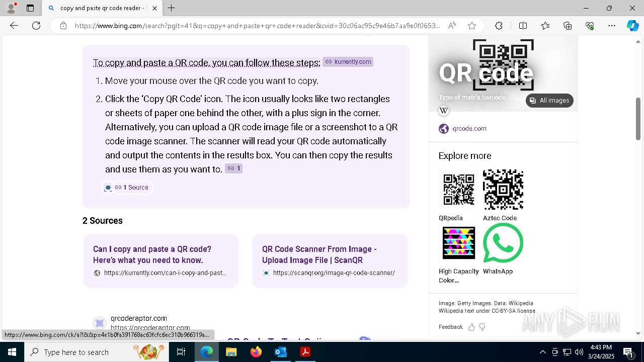Image resolution: width=644 pixels, height=362 pixels.
Task: Open the Read aloud icon in address bar
Action: tap(452, 26)
